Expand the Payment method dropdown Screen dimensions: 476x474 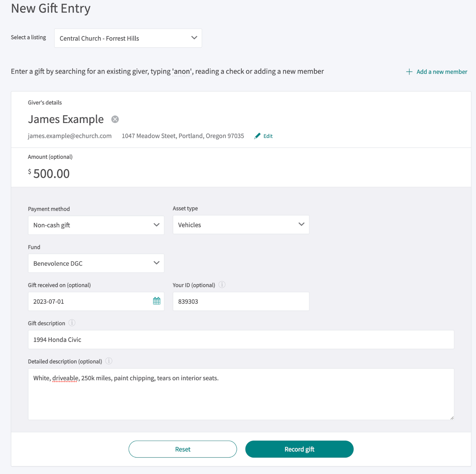coord(96,225)
